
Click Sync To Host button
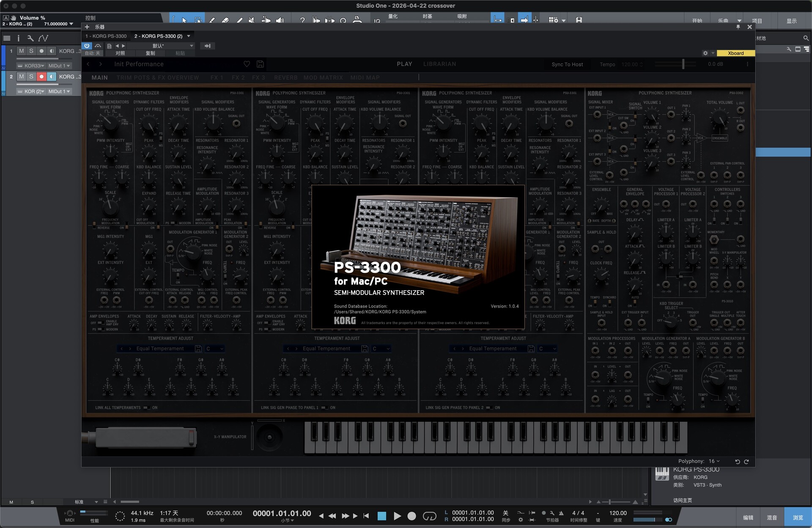coord(567,64)
